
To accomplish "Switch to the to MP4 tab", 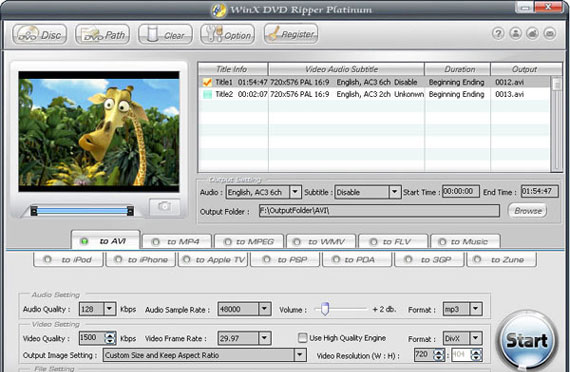I will tap(177, 242).
